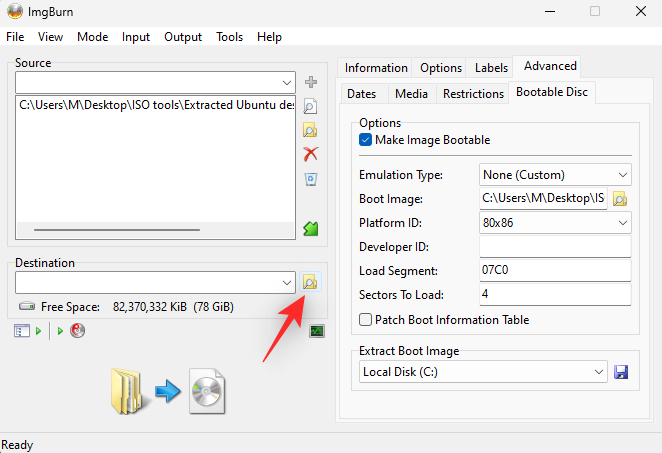This screenshot has width=662, height=453.
Task: Enable Patch Boot Information Table
Action: pyautogui.click(x=366, y=320)
